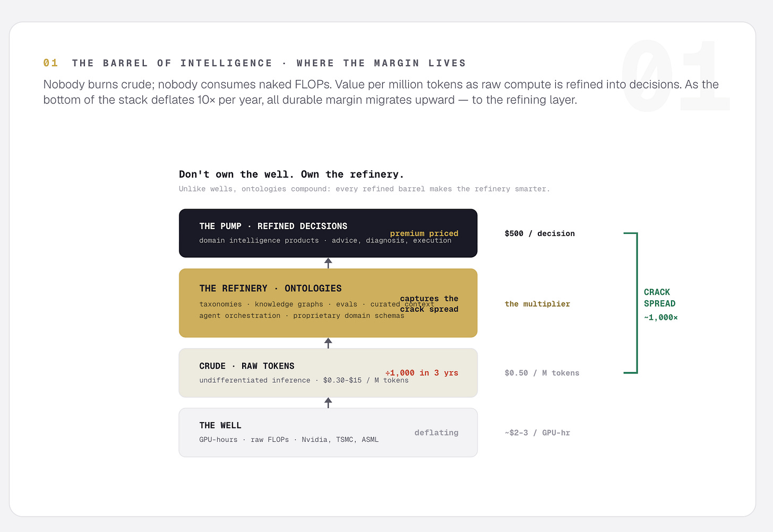Click the gold 01 section number

[50, 63]
